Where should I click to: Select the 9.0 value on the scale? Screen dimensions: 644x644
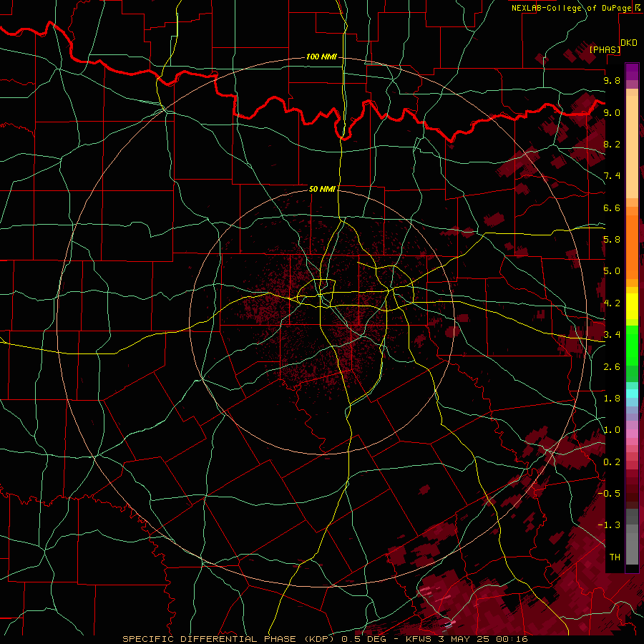click(612, 112)
